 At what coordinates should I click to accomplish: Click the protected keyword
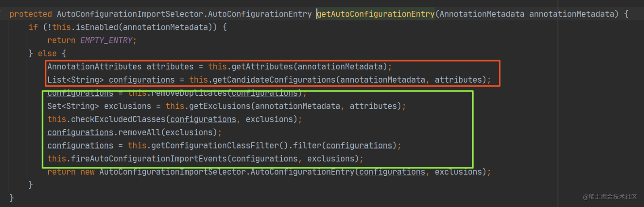(31, 14)
